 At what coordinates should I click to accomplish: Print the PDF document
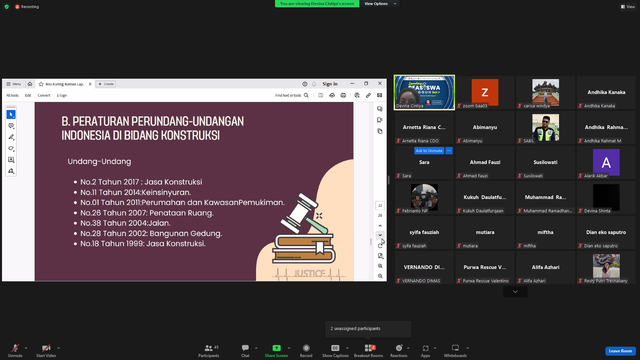(343, 95)
